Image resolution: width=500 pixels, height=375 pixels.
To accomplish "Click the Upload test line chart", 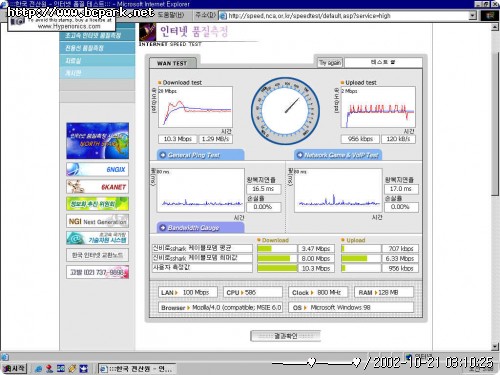I will 378,107.
